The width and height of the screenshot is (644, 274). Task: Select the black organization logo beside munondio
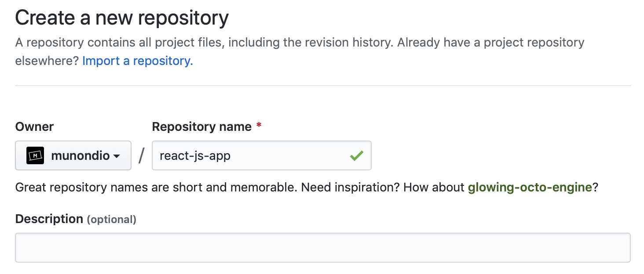pos(35,155)
